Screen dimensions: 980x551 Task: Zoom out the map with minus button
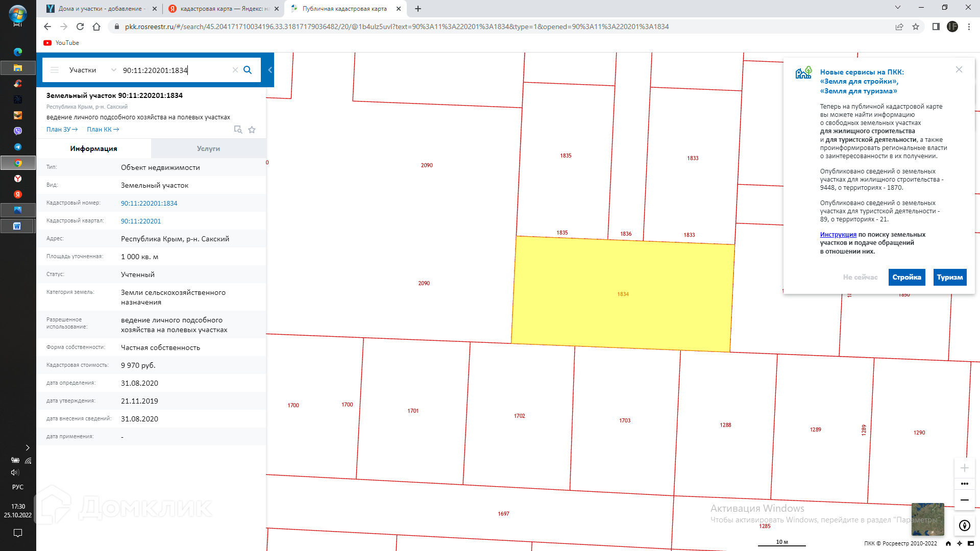(x=964, y=500)
